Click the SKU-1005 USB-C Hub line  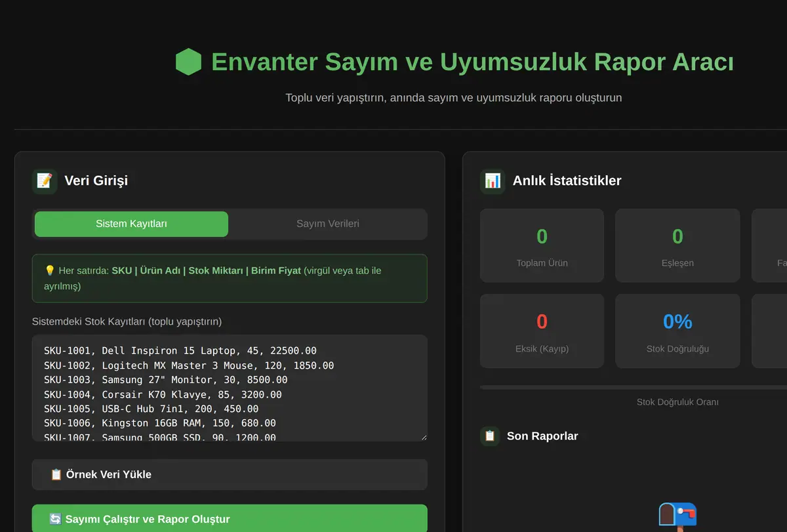[x=151, y=409]
